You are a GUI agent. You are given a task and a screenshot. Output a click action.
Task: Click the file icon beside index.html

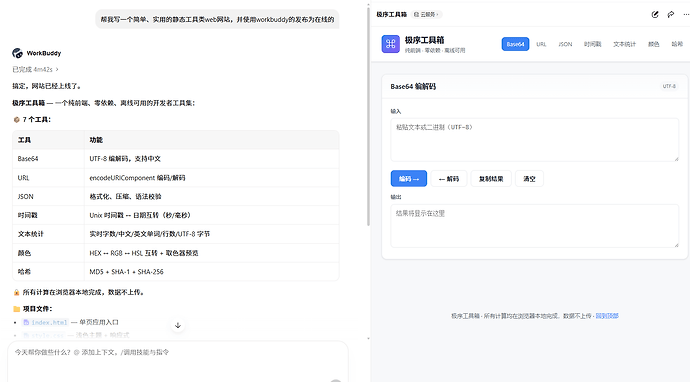pos(26,323)
